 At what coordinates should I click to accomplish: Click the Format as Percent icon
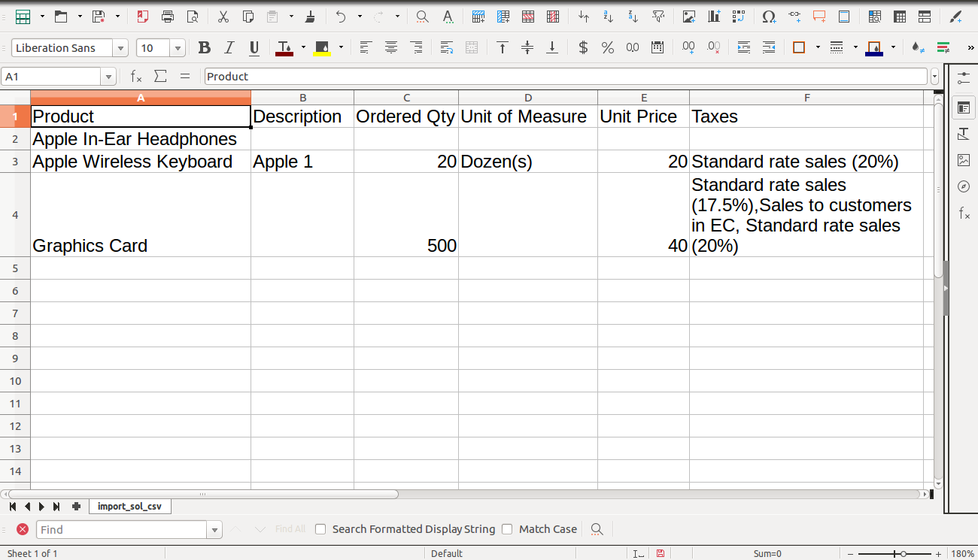(607, 48)
